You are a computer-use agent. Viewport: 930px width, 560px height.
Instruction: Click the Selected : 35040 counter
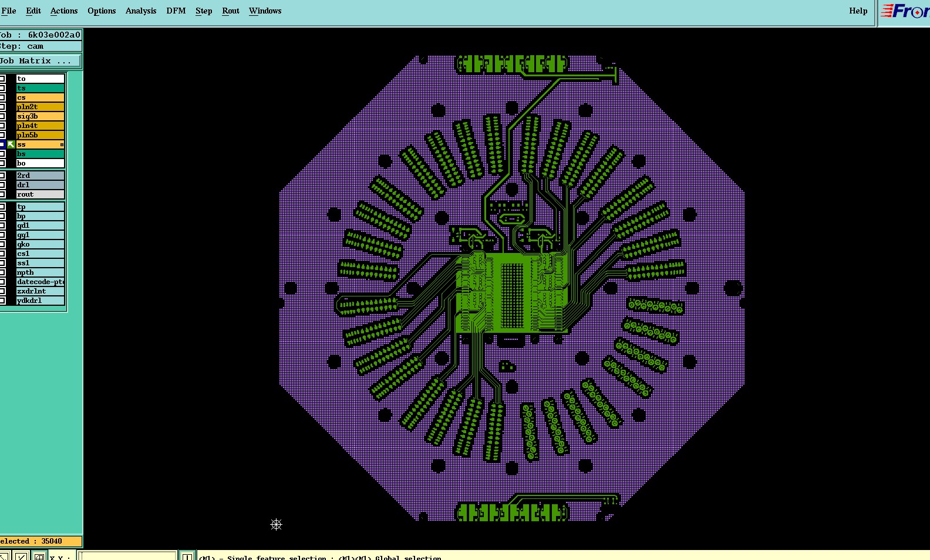point(41,541)
